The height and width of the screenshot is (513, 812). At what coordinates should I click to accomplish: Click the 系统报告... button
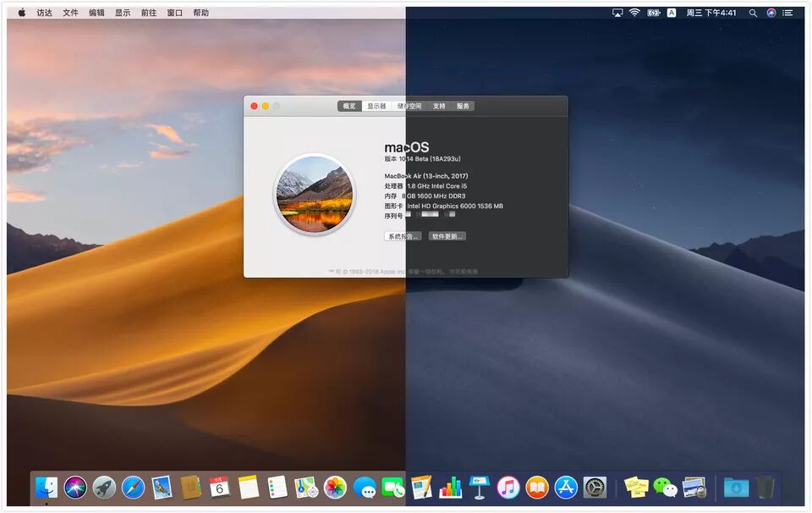pyautogui.click(x=403, y=236)
